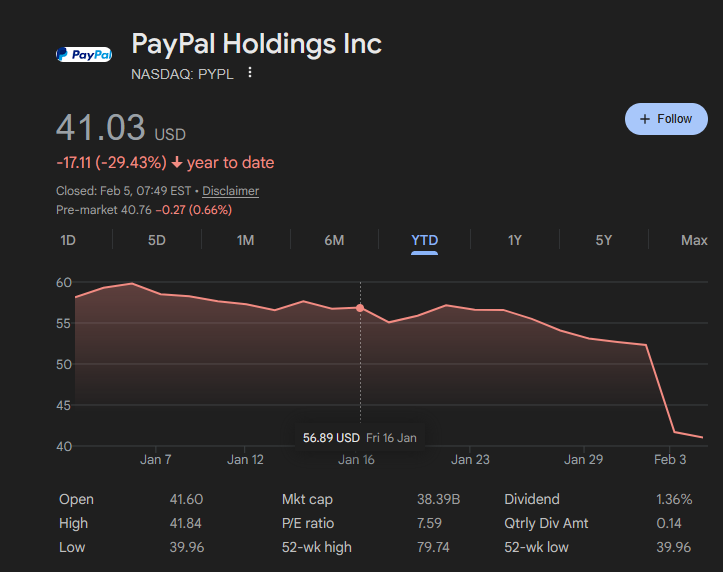Click the Follow button
Image resolution: width=723 pixels, height=572 pixels.
pyautogui.click(x=666, y=119)
